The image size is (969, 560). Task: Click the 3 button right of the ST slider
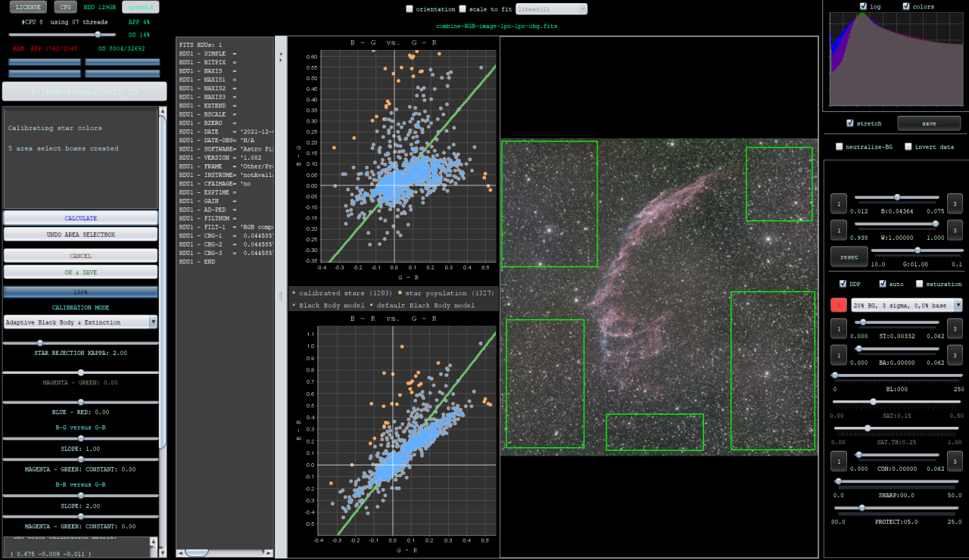(955, 328)
